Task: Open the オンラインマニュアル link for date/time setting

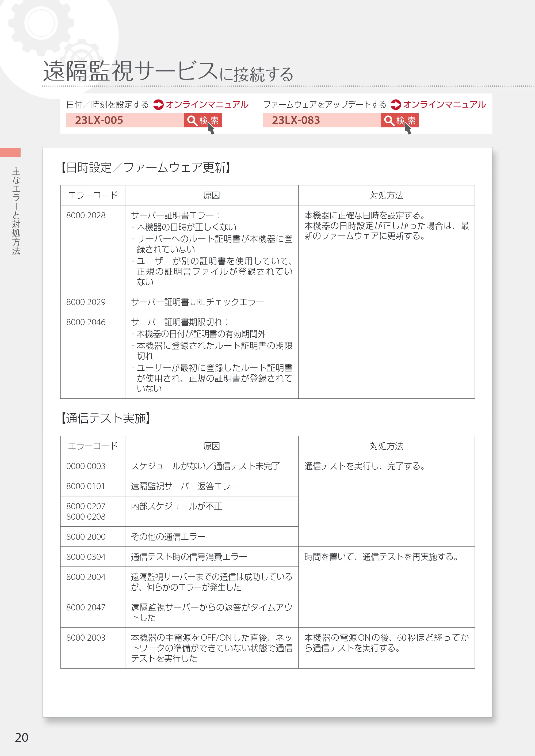Action: click(x=207, y=104)
